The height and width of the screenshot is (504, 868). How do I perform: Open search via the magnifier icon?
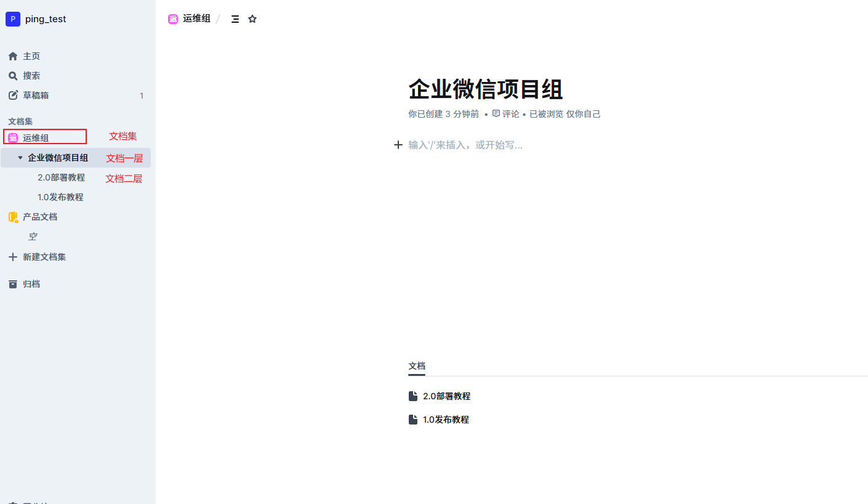(13, 76)
